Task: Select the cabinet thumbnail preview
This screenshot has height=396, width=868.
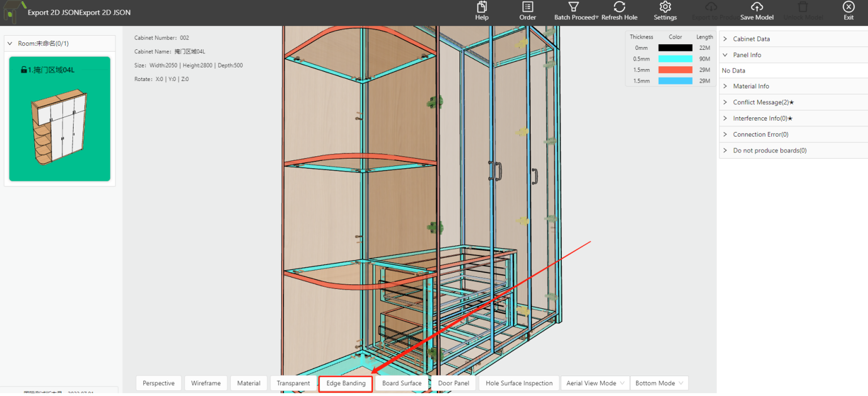Action: point(59,127)
